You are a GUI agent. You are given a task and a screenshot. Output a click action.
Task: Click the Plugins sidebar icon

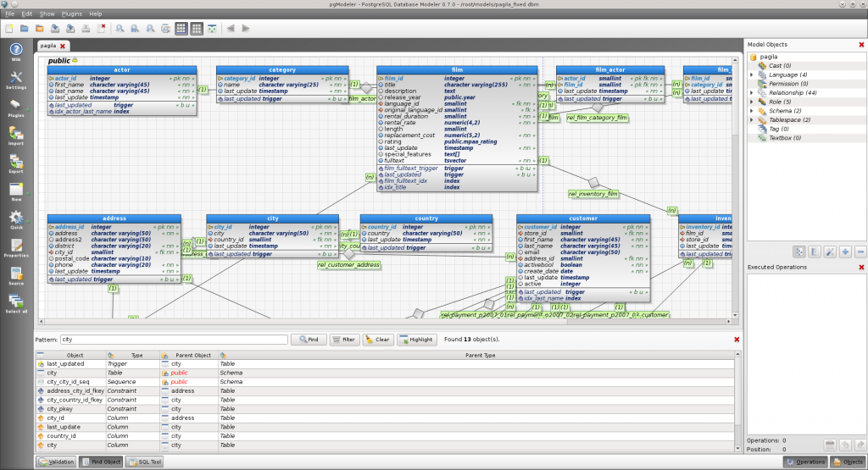coord(16,106)
